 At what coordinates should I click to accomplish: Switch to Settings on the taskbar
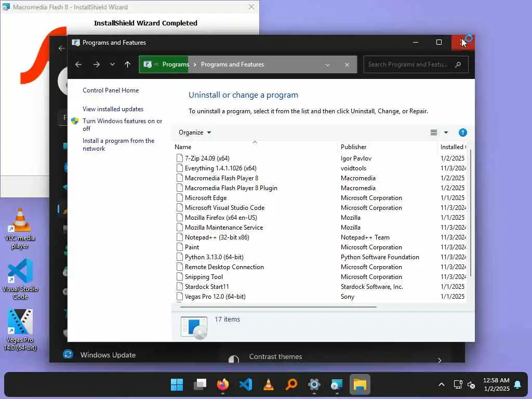314,384
